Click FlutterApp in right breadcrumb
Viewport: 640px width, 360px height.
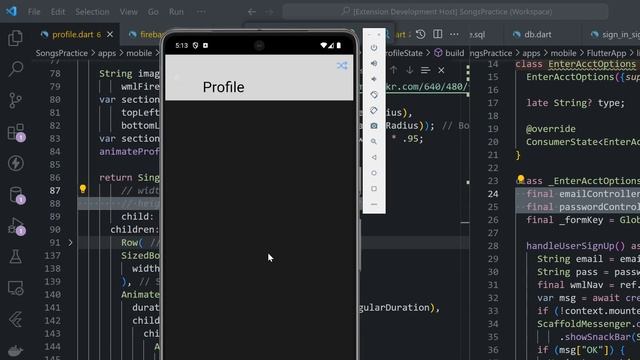(x=606, y=53)
